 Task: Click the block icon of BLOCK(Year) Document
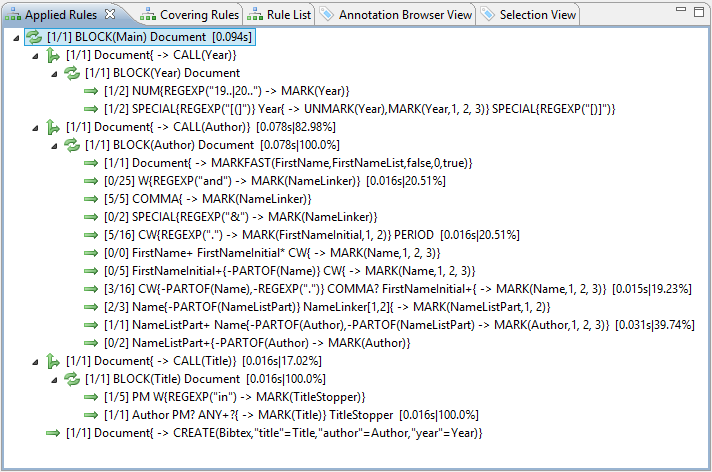tap(72, 73)
